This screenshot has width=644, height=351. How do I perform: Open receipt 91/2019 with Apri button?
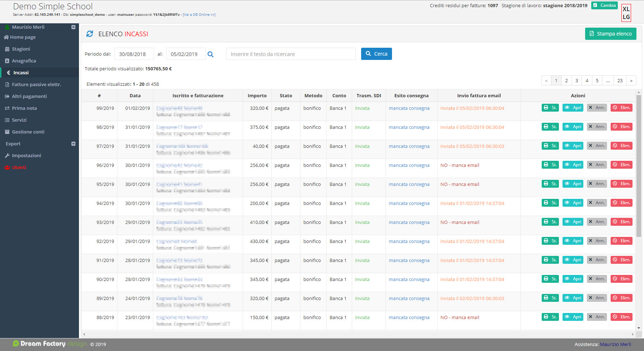pyautogui.click(x=573, y=260)
